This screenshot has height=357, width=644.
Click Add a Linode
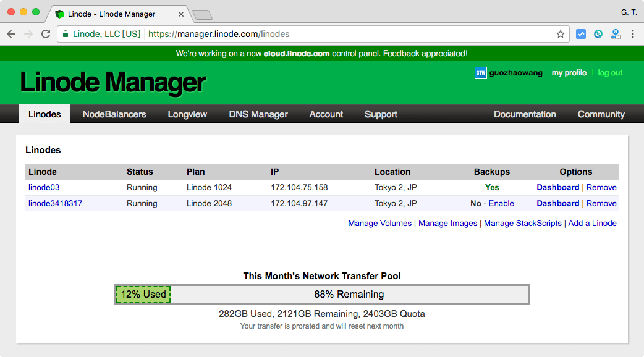[593, 223]
